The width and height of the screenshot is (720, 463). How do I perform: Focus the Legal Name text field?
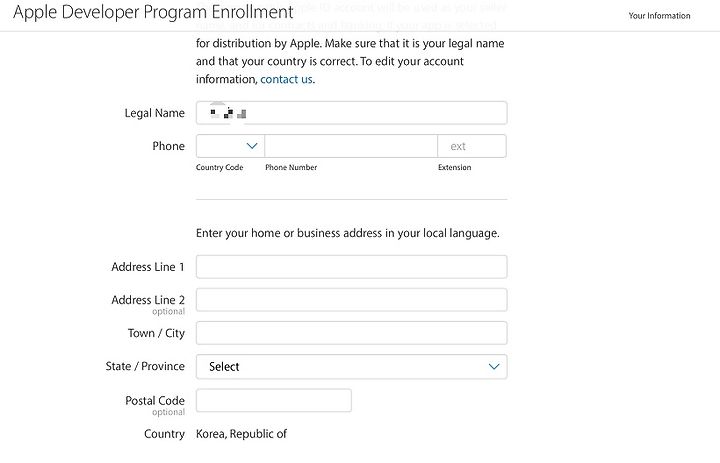(351, 113)
